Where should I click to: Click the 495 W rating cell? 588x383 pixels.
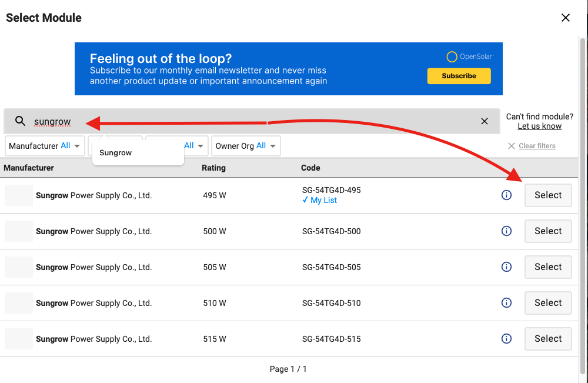(x=215, y=195)
